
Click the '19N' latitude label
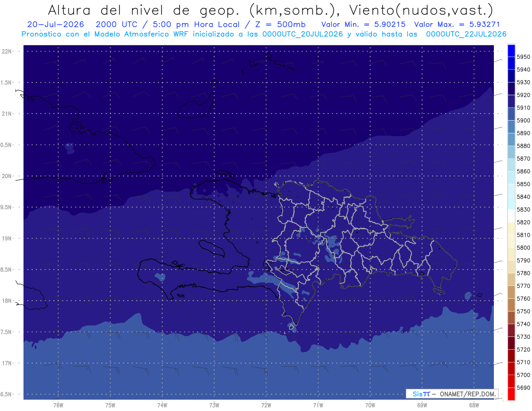click(8, 239)
